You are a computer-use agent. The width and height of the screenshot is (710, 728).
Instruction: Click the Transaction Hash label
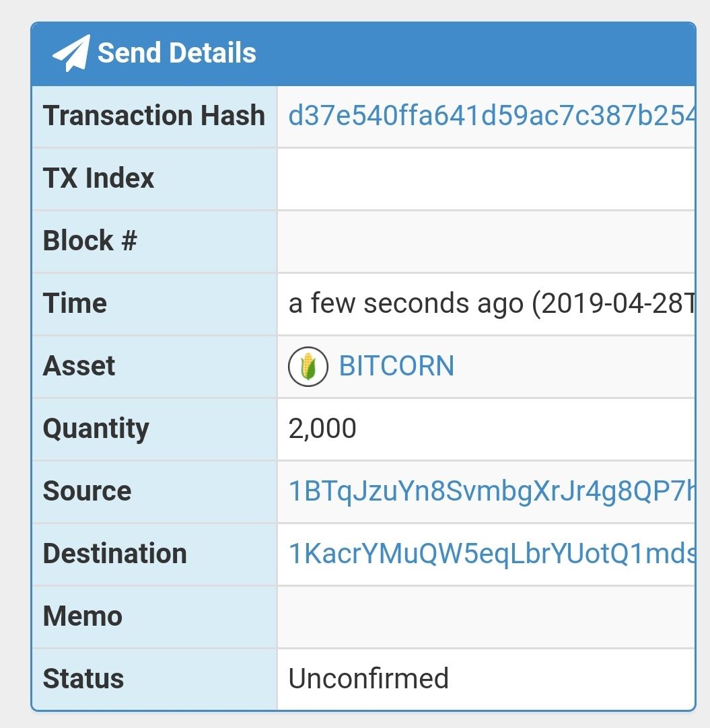point(154,115)
